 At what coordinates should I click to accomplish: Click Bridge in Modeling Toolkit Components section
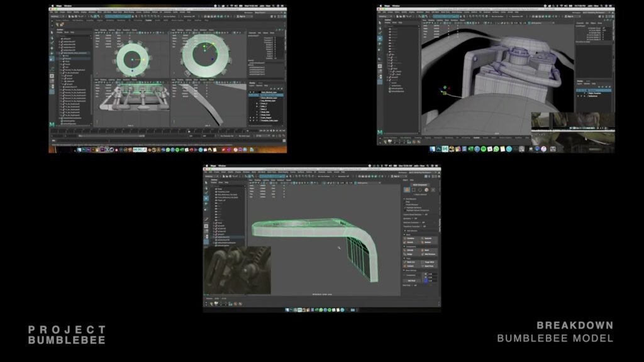pyautogui.click(x=410, y=254)
